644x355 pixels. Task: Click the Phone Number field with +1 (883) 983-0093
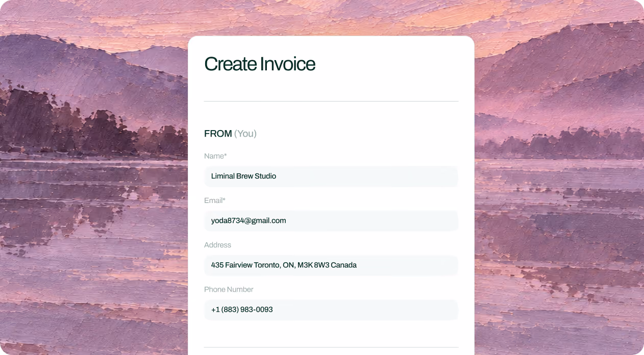(x=331, y=310)
